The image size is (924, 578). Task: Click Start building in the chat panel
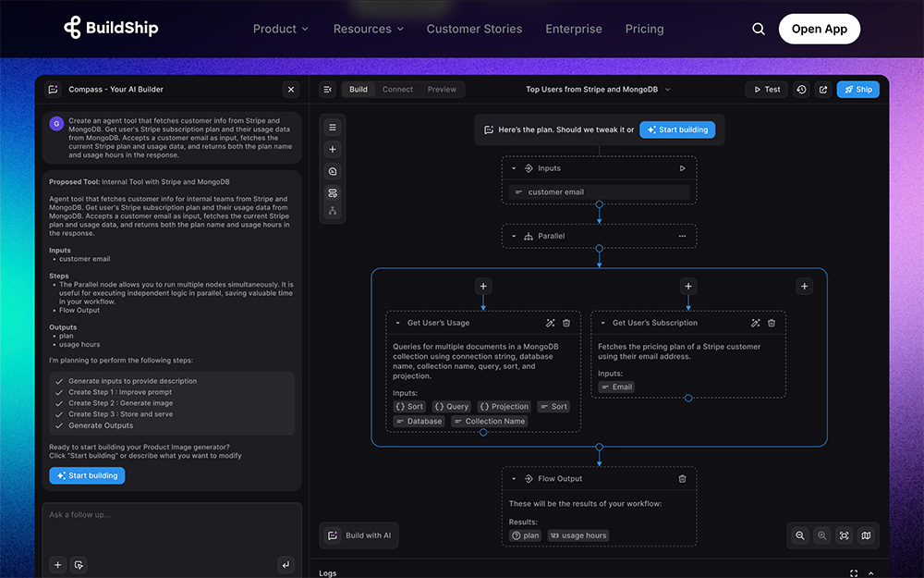pyautogui.click(x=87, y=475)
